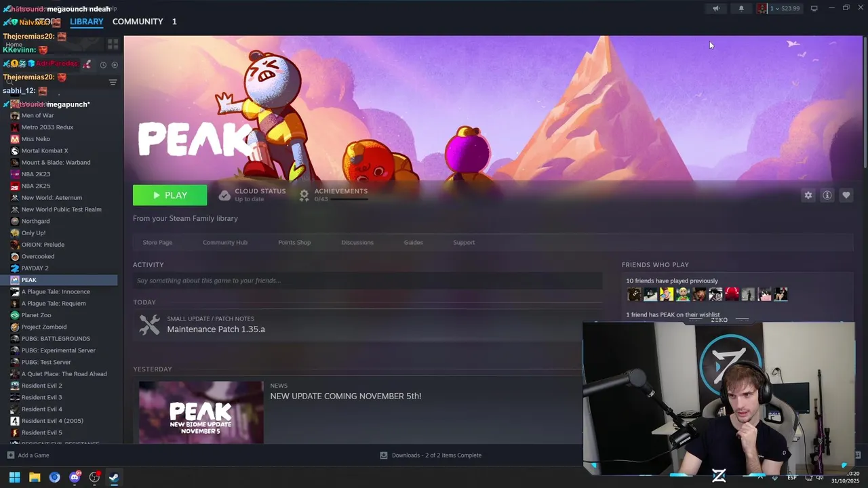The image size is (868, 488).
Task: Expand the account dropdown next to $23.99
Action: coord(777,9)
